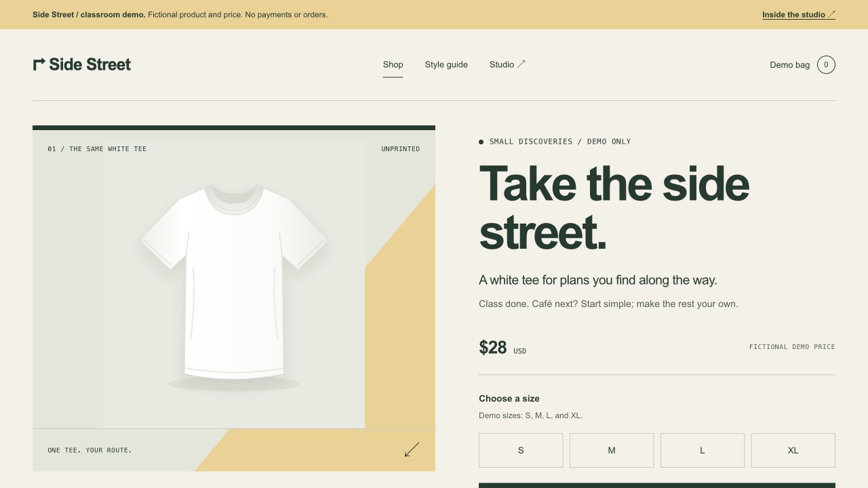Click the Side Street brand name
The width and height of the screenshot is (868, 488).
90,64
